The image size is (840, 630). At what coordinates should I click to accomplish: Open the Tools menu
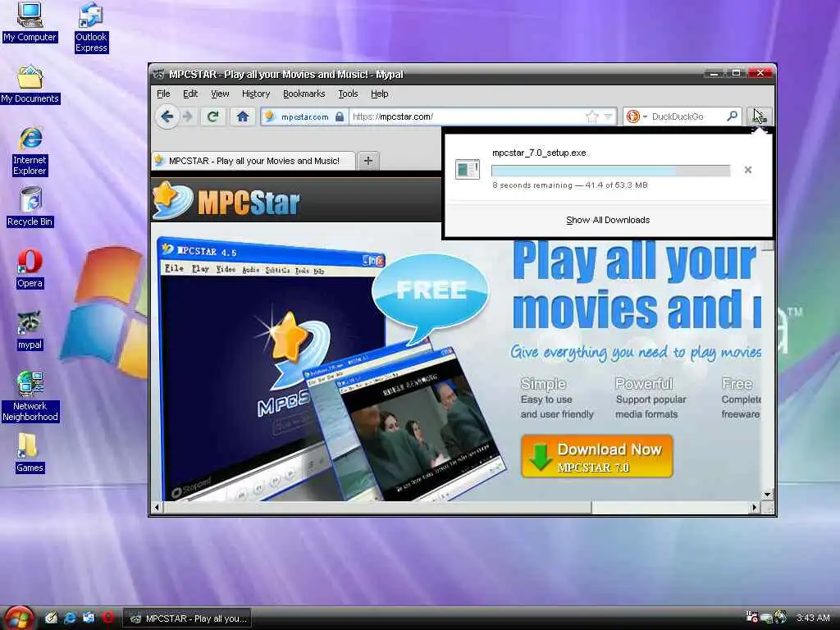348,94
